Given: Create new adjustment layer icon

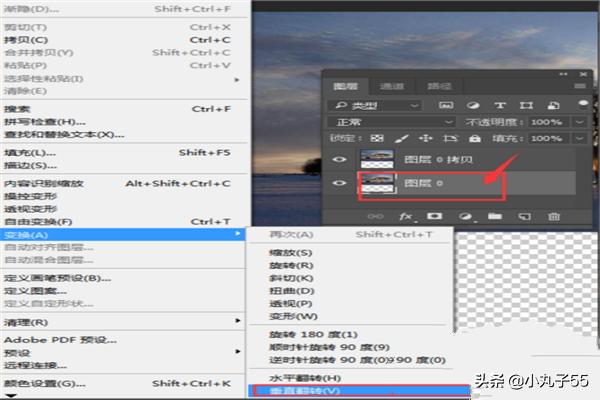Looking at the screenshot, I should point(465,217).
